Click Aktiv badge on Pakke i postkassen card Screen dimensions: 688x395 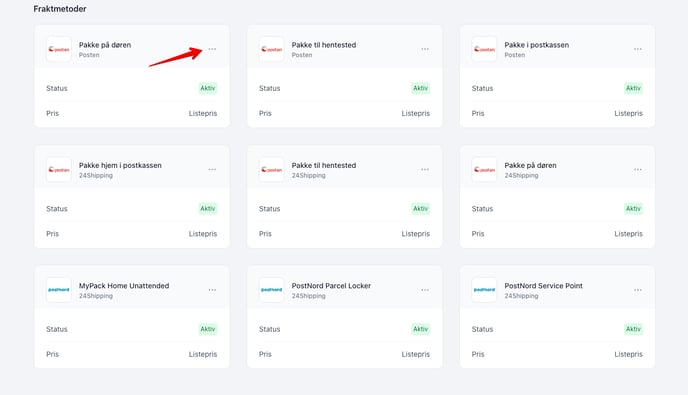tap(634, 88)
